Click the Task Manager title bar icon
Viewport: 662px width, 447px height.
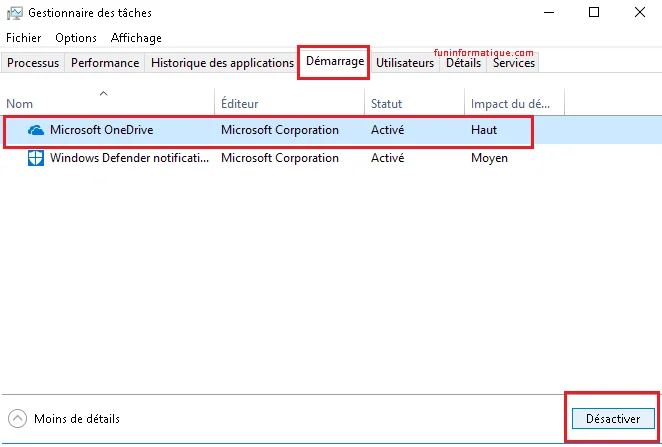(13, 13)
